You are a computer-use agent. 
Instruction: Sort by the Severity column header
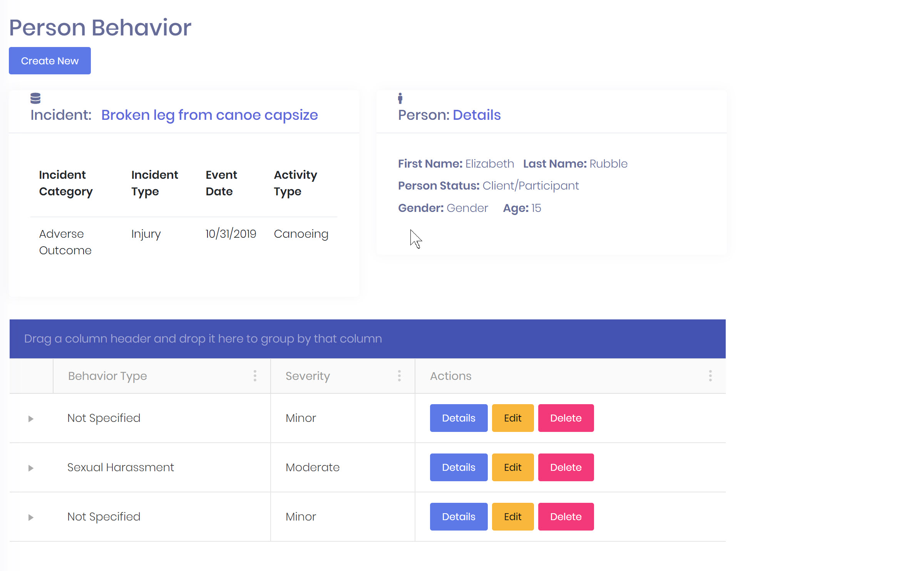click(308, 376)
